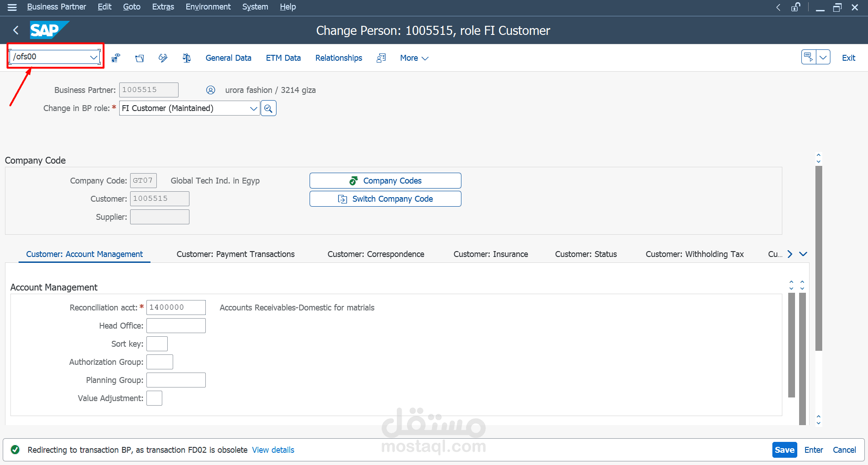This screenshot has height=465, width=868.
Task: Click the right Account Management vertical scrollbar
Action: click(802, 358)
